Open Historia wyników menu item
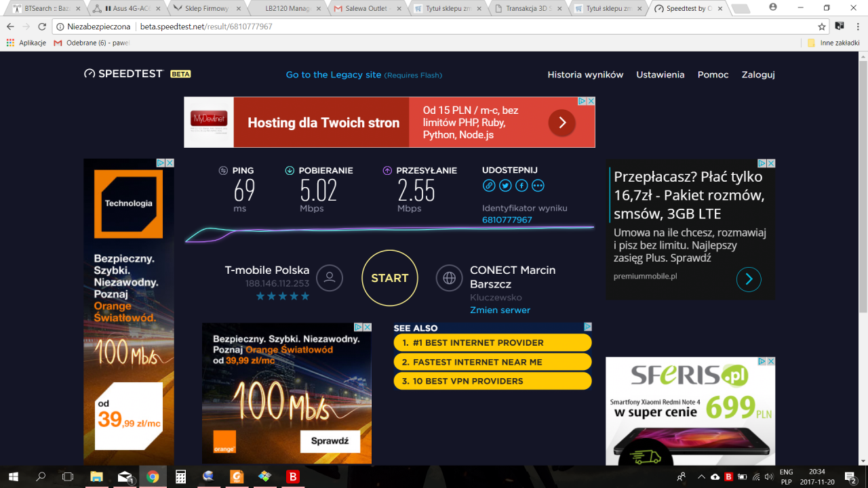Screen dimensions: 868x488 coord(585,75)
